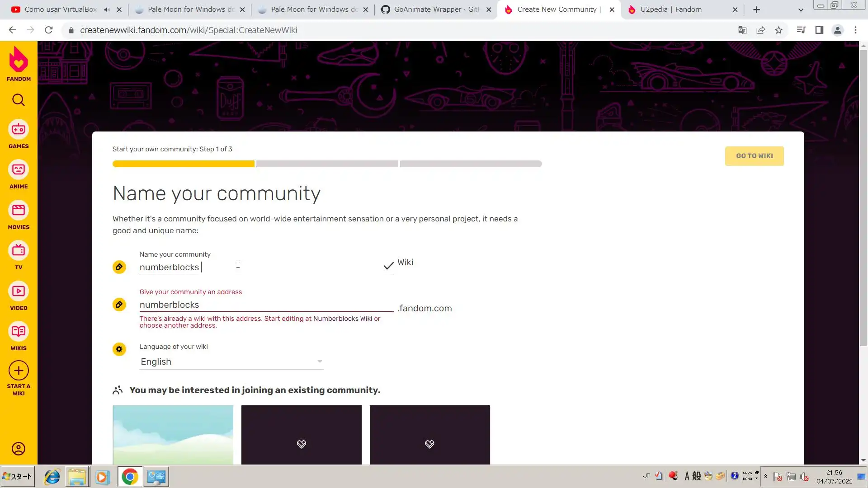868x488 pixels.
Task: Click the Start a Wiki plus icon
Action: point(19,371)
